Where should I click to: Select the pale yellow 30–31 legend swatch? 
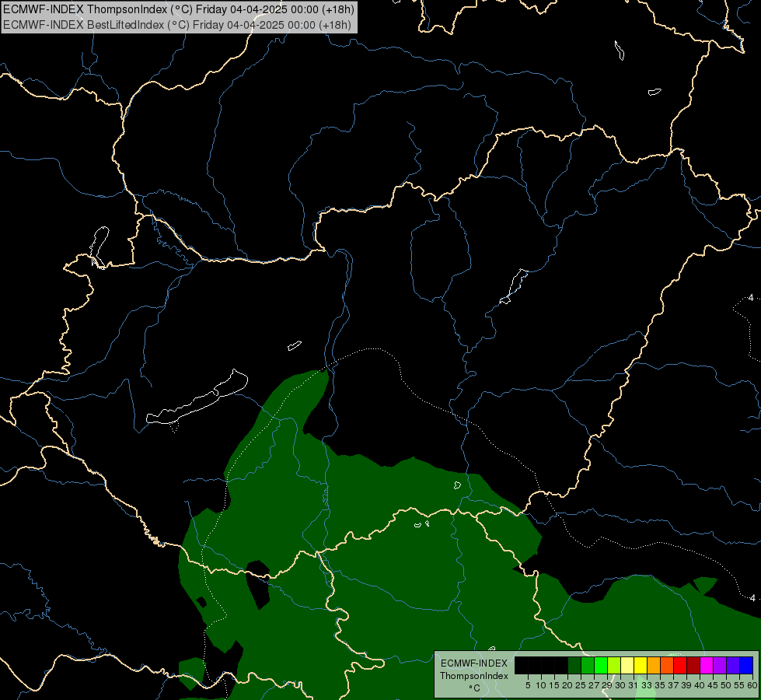627,665
